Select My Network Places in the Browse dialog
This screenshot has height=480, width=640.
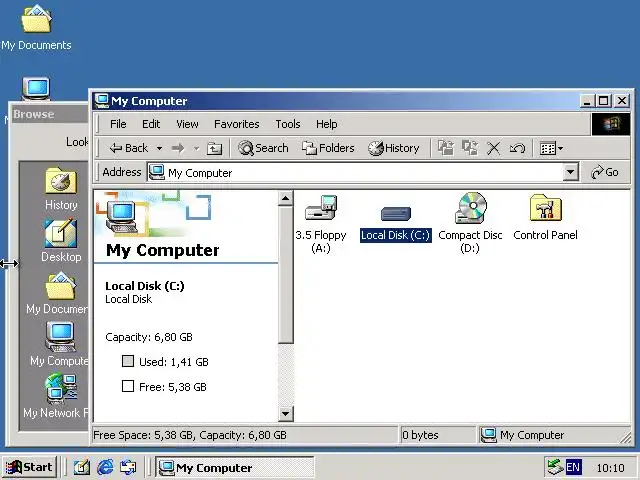click(x=56, y=397)
